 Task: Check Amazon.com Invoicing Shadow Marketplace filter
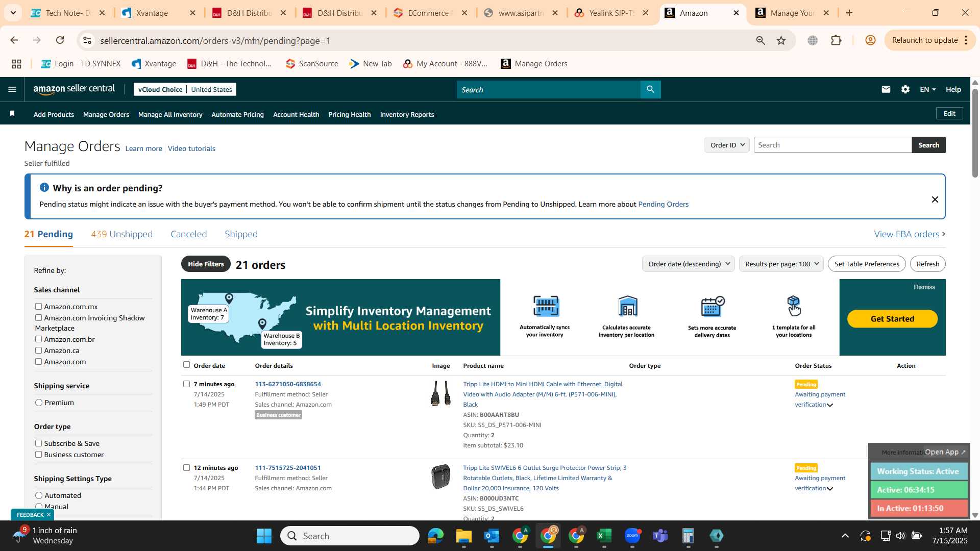(x=38, y=317)
